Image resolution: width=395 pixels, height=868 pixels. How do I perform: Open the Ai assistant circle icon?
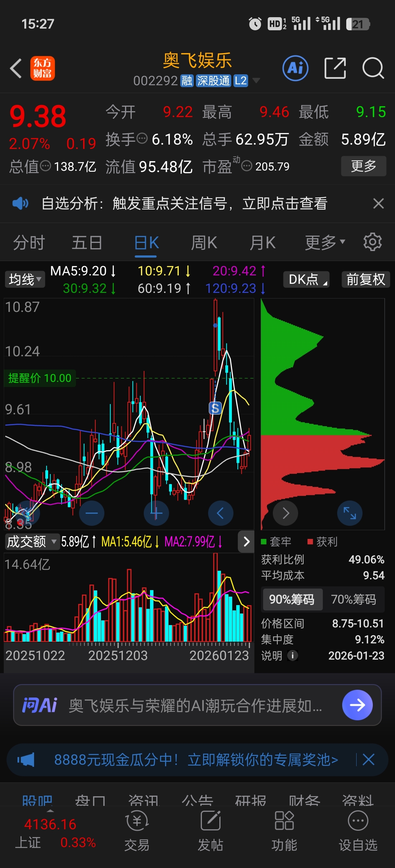(x=295, y=68)
